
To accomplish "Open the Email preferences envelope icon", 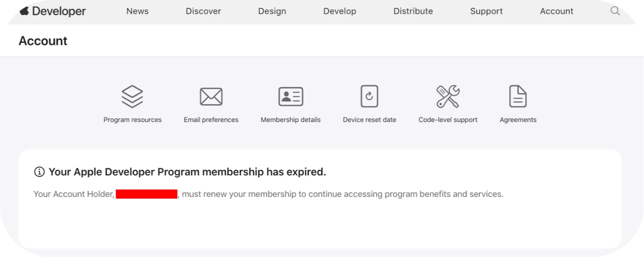I will (x=211, y=96).
